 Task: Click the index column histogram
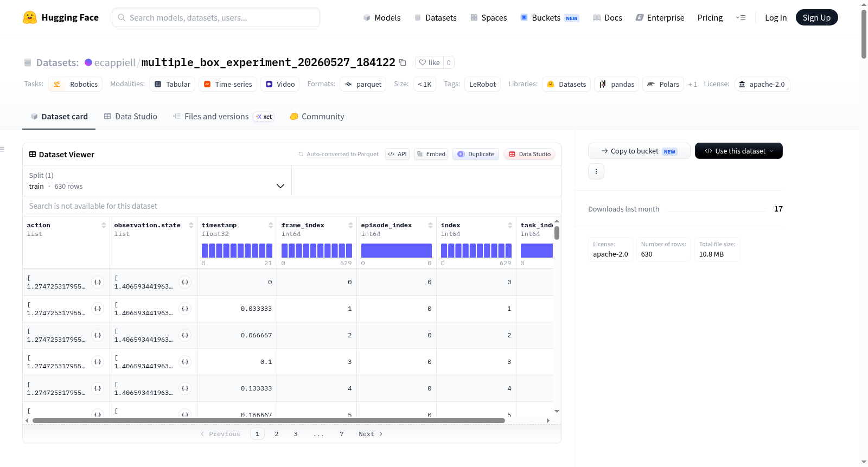coord(476,251)
